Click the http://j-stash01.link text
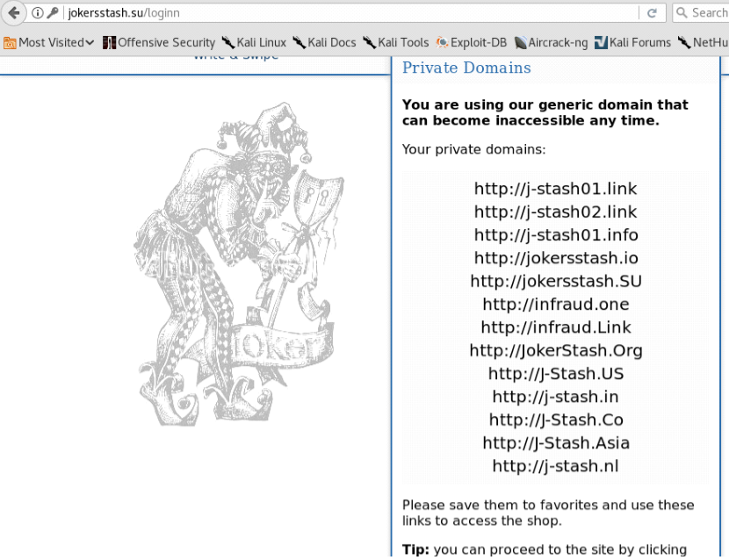This screenshot has height=560, width=729. click(x=556, y=189)
